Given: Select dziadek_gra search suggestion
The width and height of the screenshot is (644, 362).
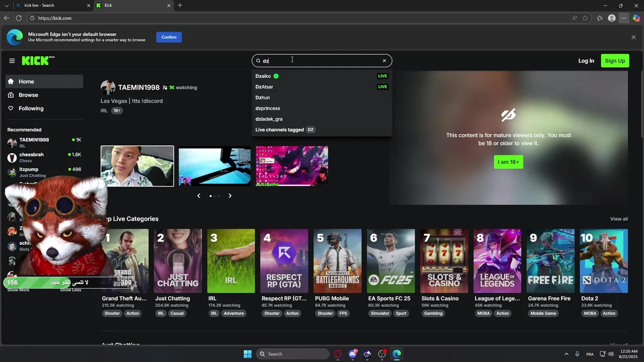Looking at the screenshot, I should 321,119.
